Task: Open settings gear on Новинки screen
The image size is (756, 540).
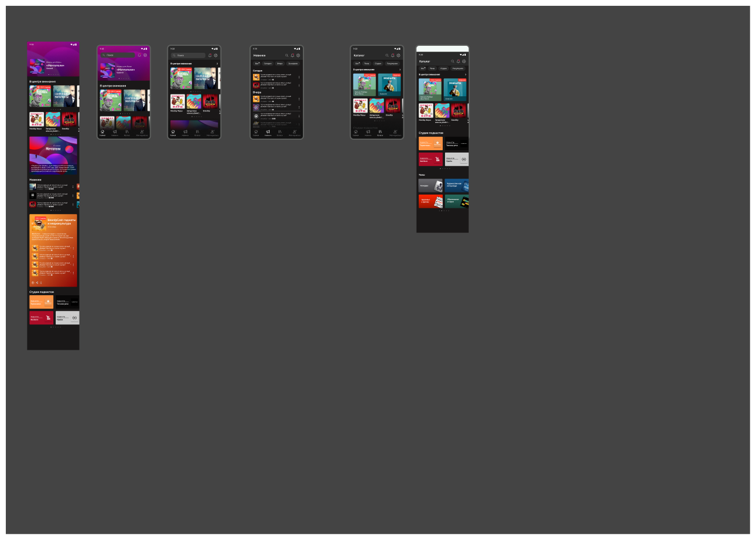Action: [x=299, y=55]
